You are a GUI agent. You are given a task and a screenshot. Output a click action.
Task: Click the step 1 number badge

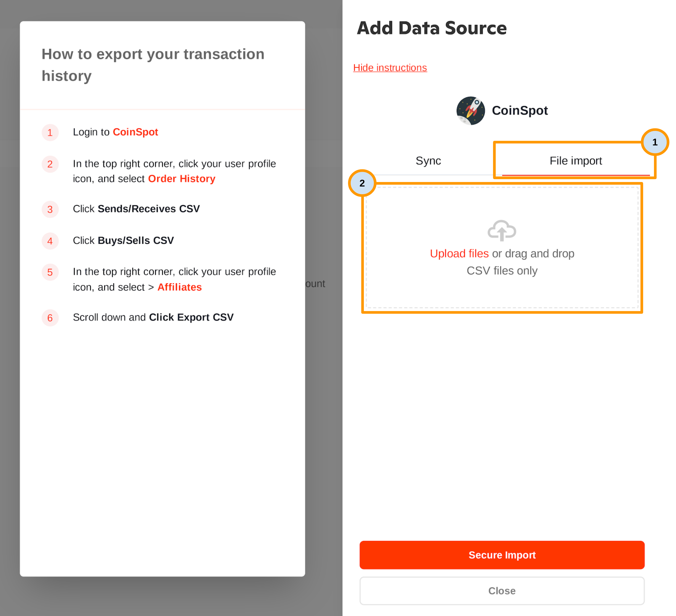(x=50, y=132)
